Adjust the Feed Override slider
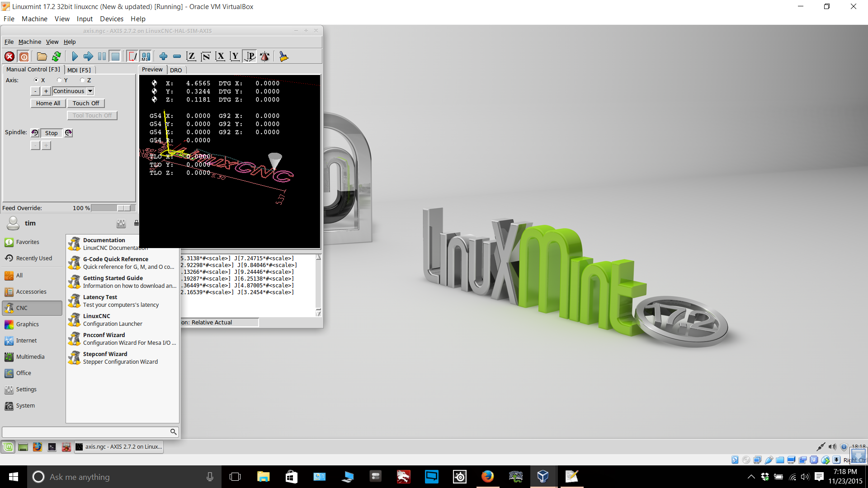868x488 pixels. (x=113, y=208)
